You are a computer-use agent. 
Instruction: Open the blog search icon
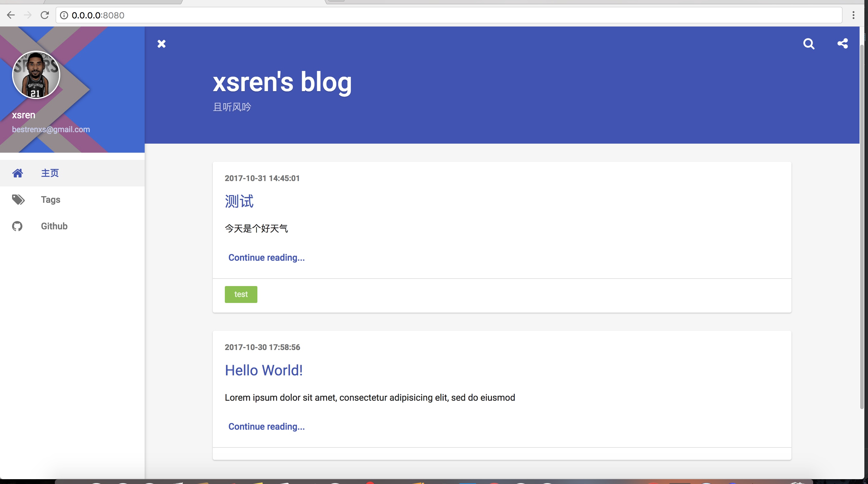[x=809, y=44]
